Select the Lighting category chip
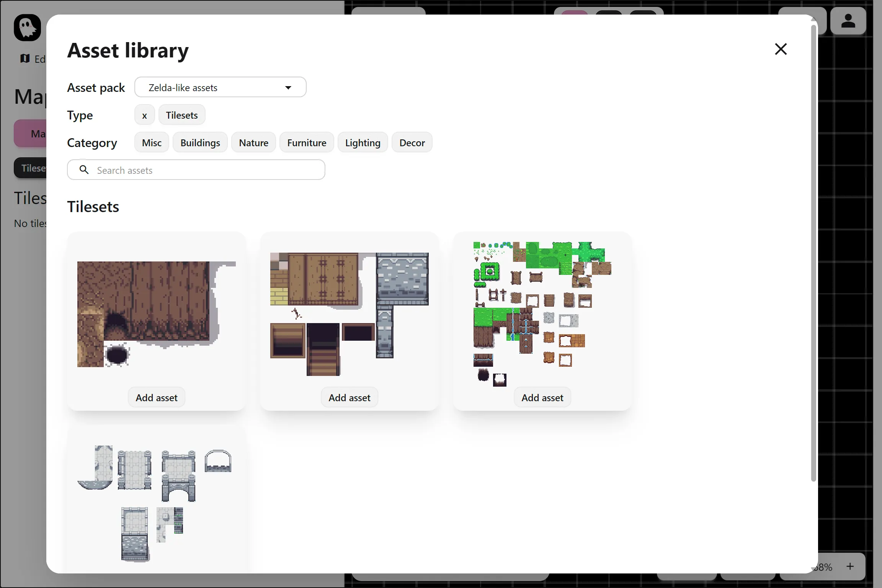This screenshot has width=882, height=588. [x=363, y=143]
